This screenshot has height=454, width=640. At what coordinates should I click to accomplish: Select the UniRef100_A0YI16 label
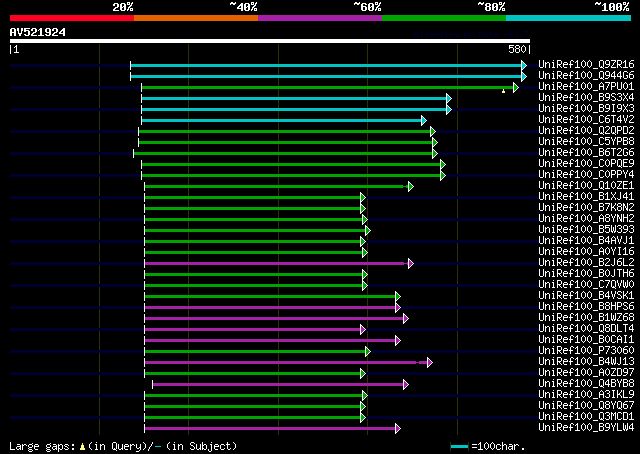pyautogui.click(x=586, y=252)
